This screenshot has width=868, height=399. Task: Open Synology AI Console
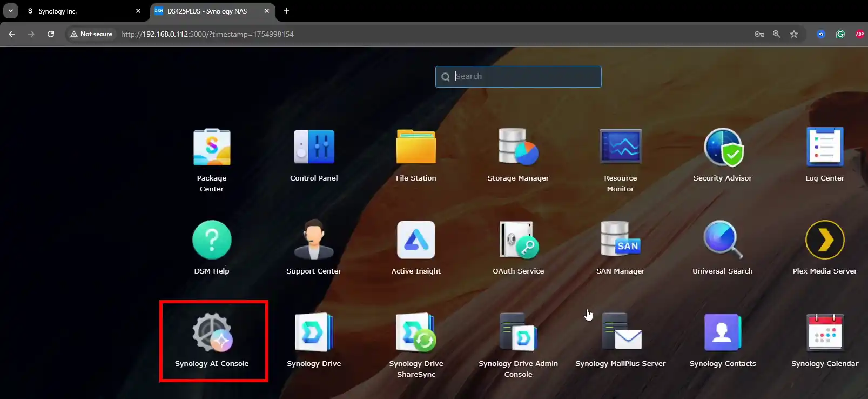212,332
